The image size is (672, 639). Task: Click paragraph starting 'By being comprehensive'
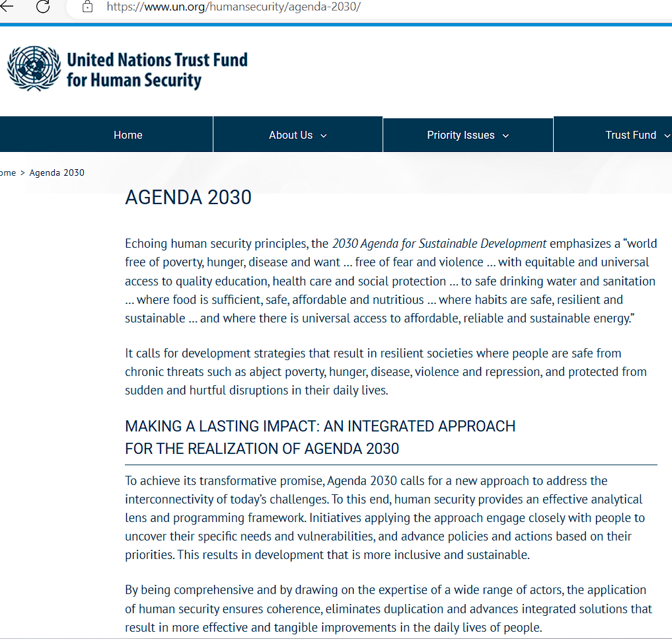click(389, 609)
